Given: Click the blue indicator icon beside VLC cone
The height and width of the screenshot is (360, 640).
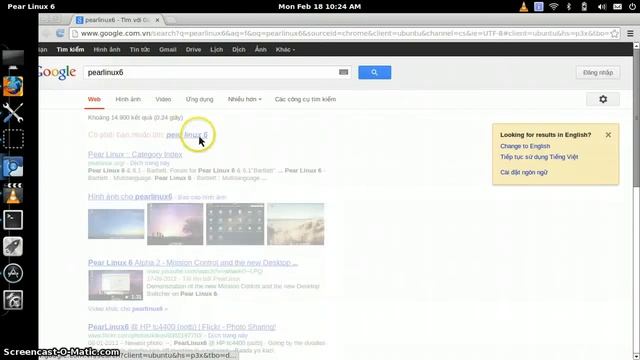Looking at the screenshot, I should (x=539, y=7).
